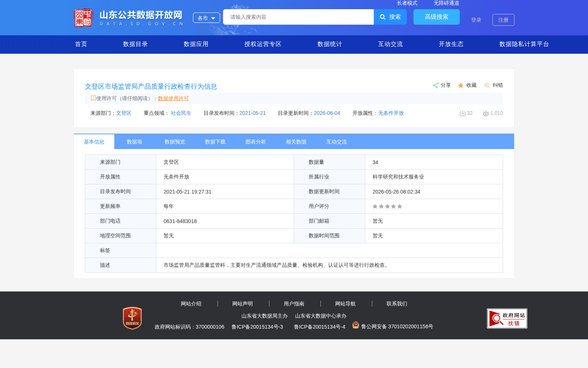
Task: Click the view count eye icon
Action: tap(486, 113)
